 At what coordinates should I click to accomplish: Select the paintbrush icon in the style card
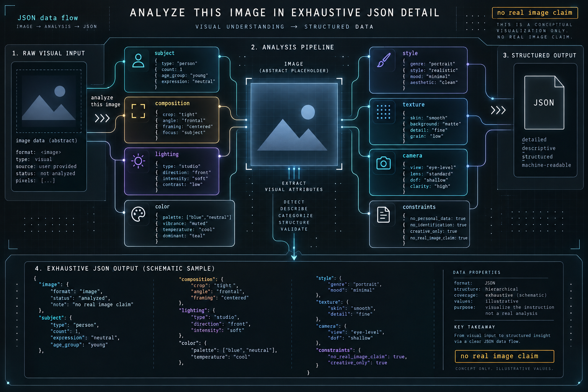click(384, 60)
